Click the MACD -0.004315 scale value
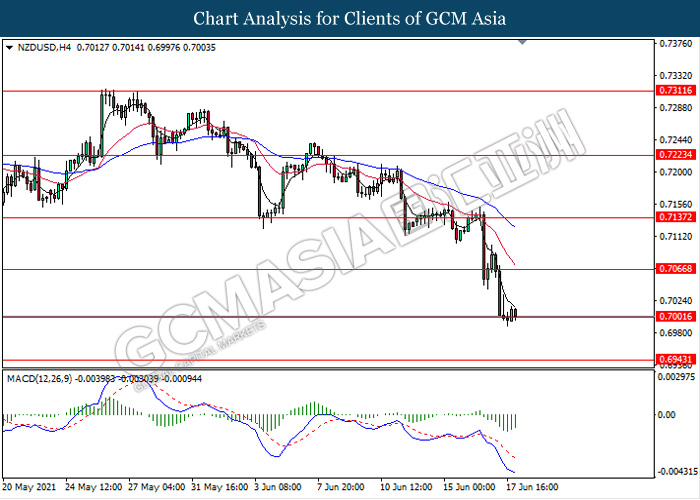This screenshot has width=700, height=500. coord(676,472)
